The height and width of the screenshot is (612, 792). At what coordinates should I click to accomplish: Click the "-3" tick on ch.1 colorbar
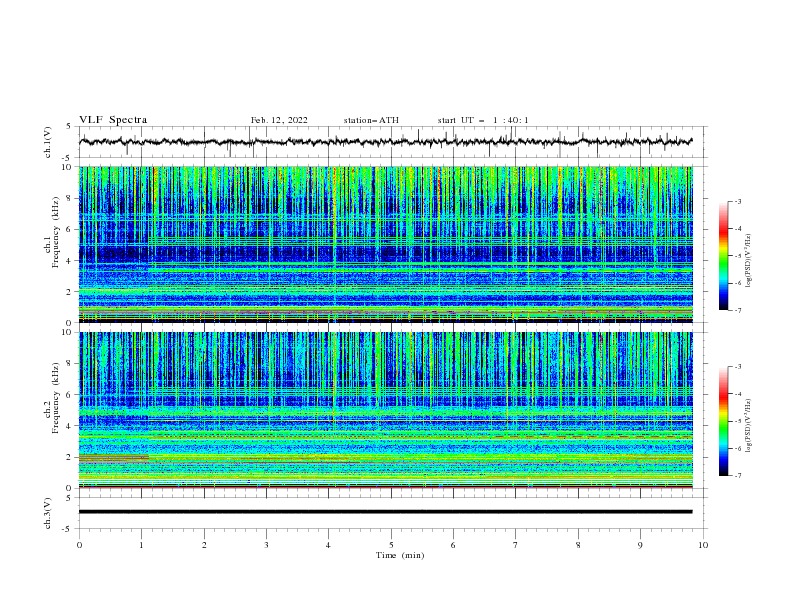[x=738, y=201]
